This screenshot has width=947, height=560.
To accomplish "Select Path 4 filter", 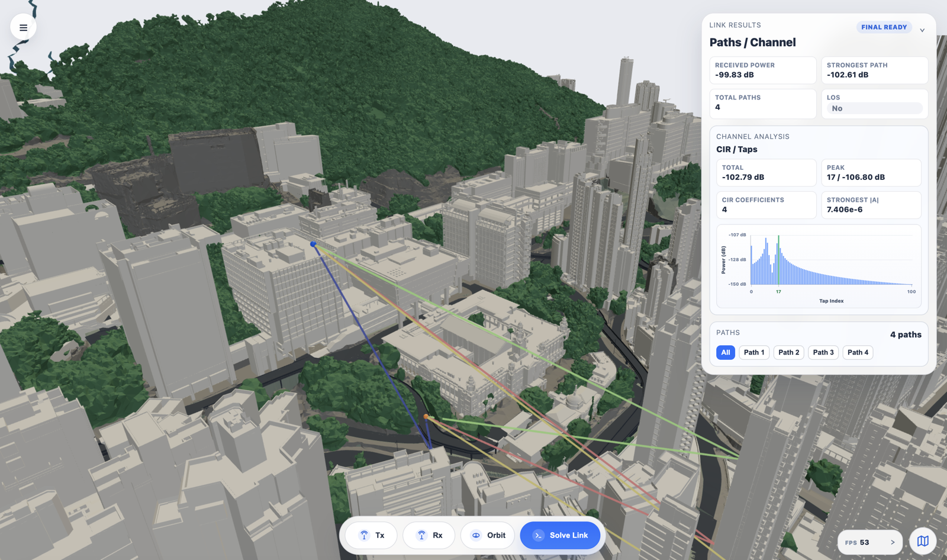I will (x=858, y=352).
